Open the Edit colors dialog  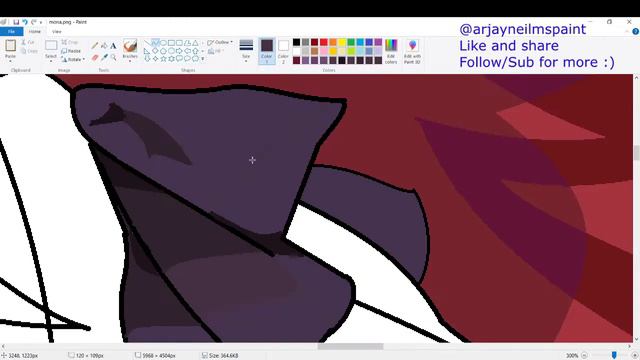tap(391, 51)
